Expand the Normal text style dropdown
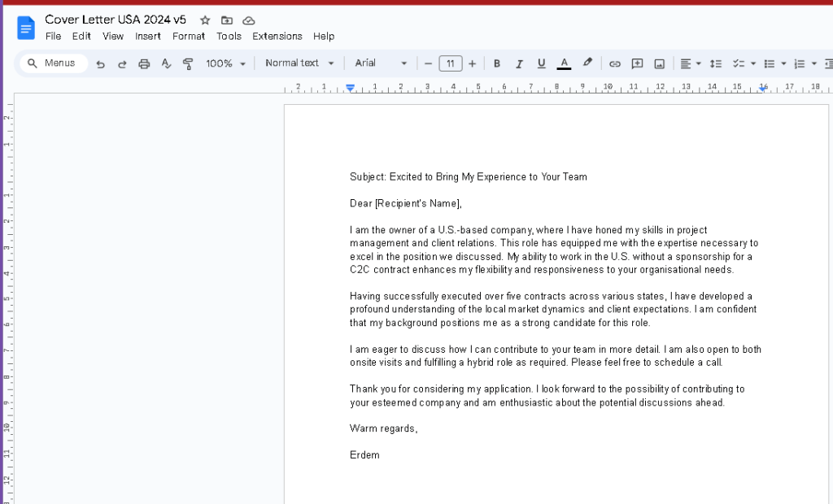Screen dimensions: 833x504 (x=299, y=63)
